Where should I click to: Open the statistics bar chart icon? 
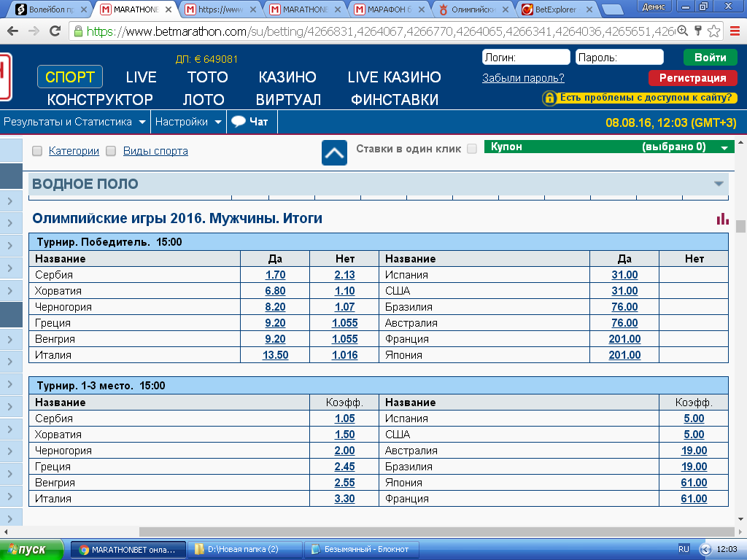pos(722,219)
